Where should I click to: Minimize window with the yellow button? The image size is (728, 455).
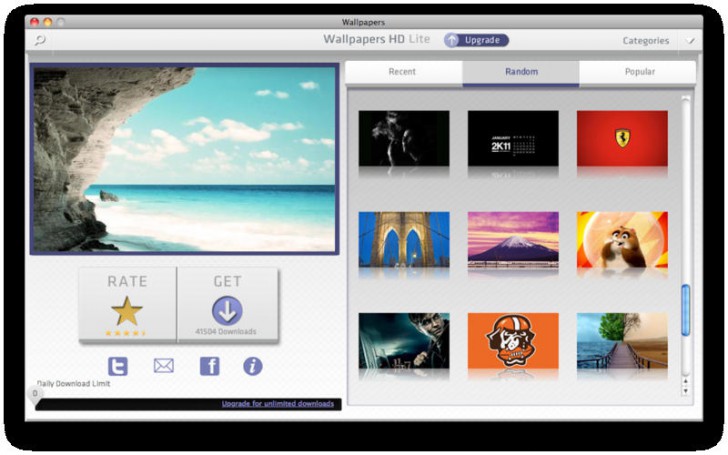click(x=48, y=22)
